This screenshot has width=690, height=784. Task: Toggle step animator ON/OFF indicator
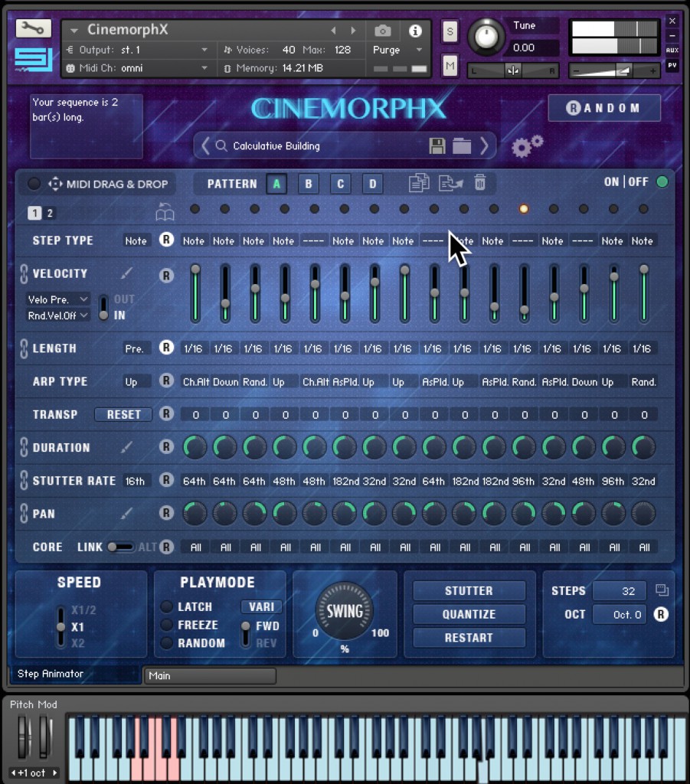[x=662, y=181]
